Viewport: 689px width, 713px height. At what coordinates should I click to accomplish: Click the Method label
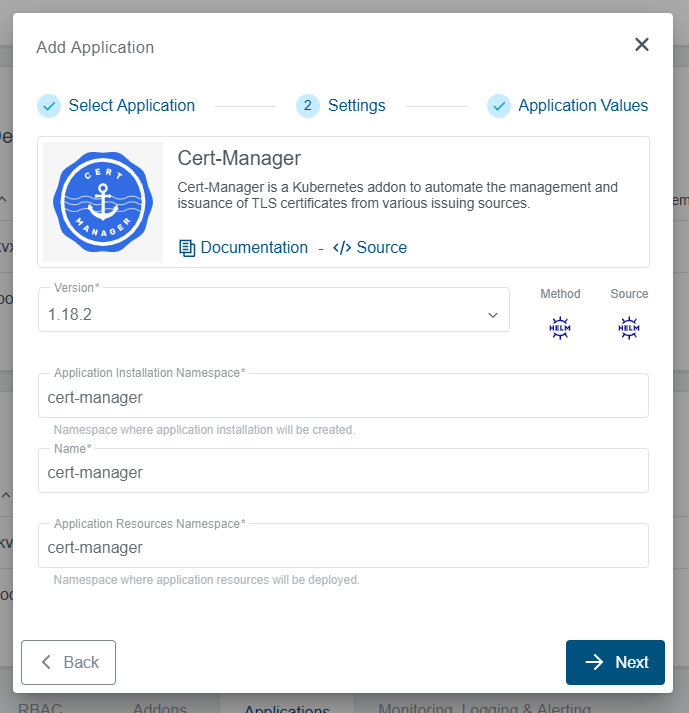pyautogui.click(x=560, y=294)
